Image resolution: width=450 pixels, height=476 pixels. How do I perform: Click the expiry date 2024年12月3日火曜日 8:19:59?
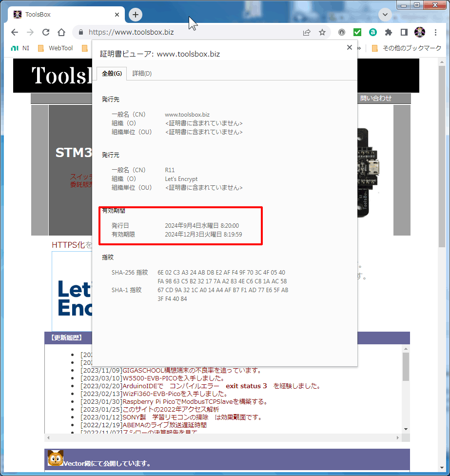203,235
